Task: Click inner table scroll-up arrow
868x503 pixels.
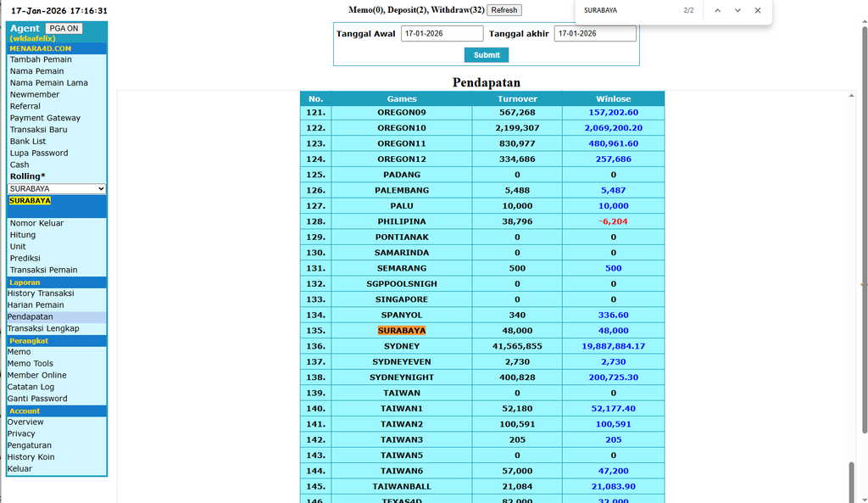Action: click(x=851, y=96)
